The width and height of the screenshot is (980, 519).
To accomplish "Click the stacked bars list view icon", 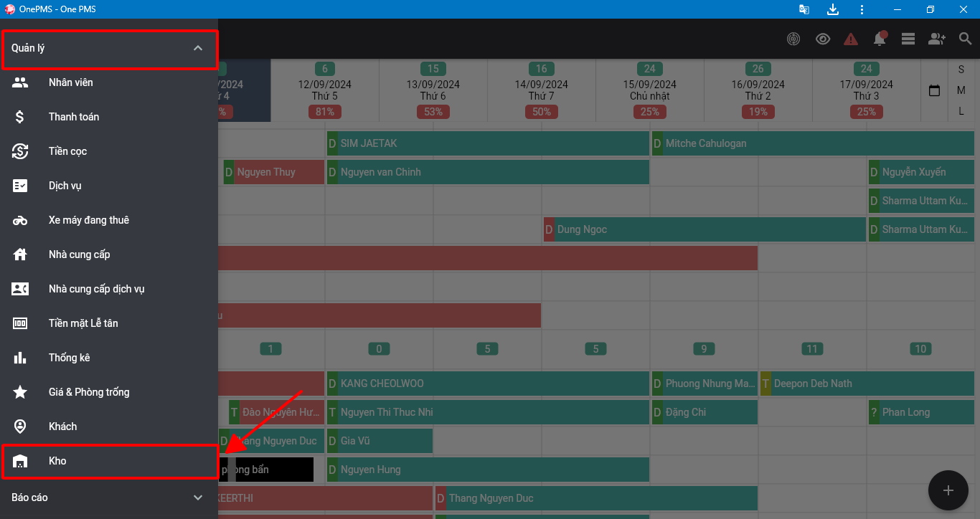I will 908,39.
